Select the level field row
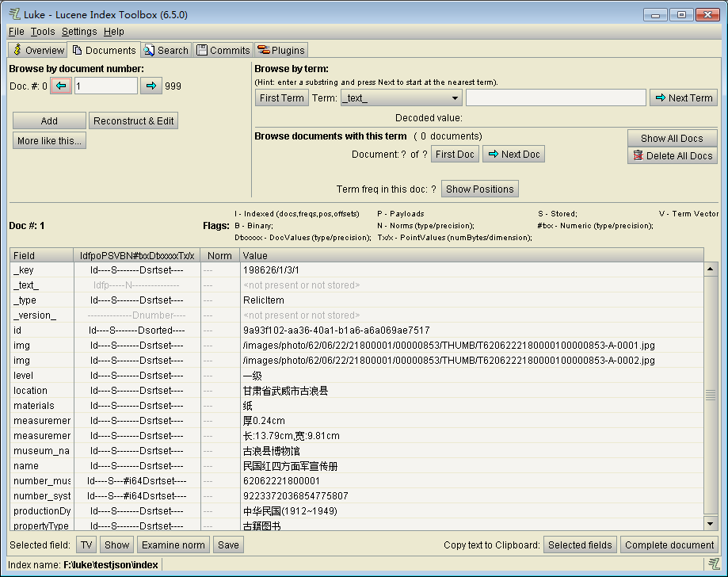 click(356, 376)
